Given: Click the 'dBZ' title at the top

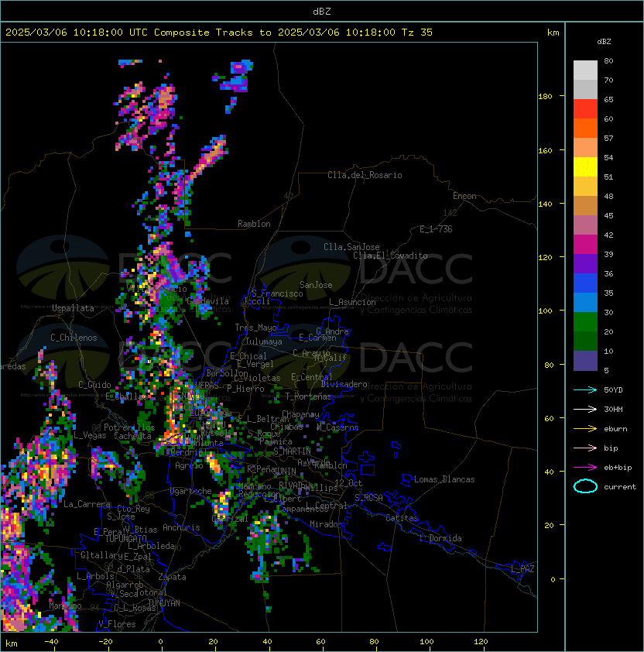Looking at the screenshot, I should point(322,11).
